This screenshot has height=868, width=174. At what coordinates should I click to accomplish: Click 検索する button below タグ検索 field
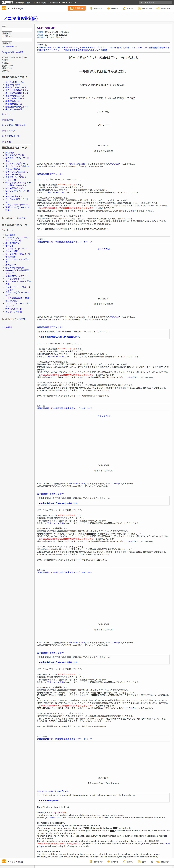pyautogui.click(x=7, y=43)
